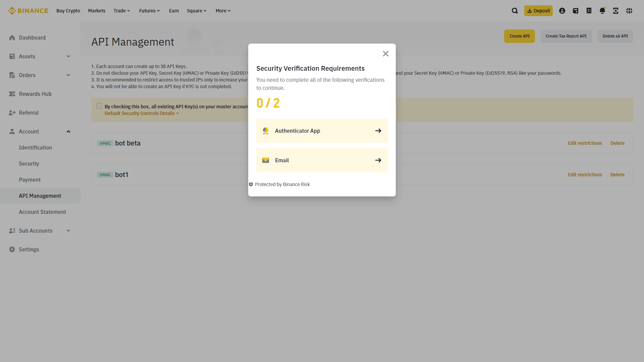Click the Orders icon in sidebar
The width and height of the screenshot is (644, 362).
[x=12, y=75]
